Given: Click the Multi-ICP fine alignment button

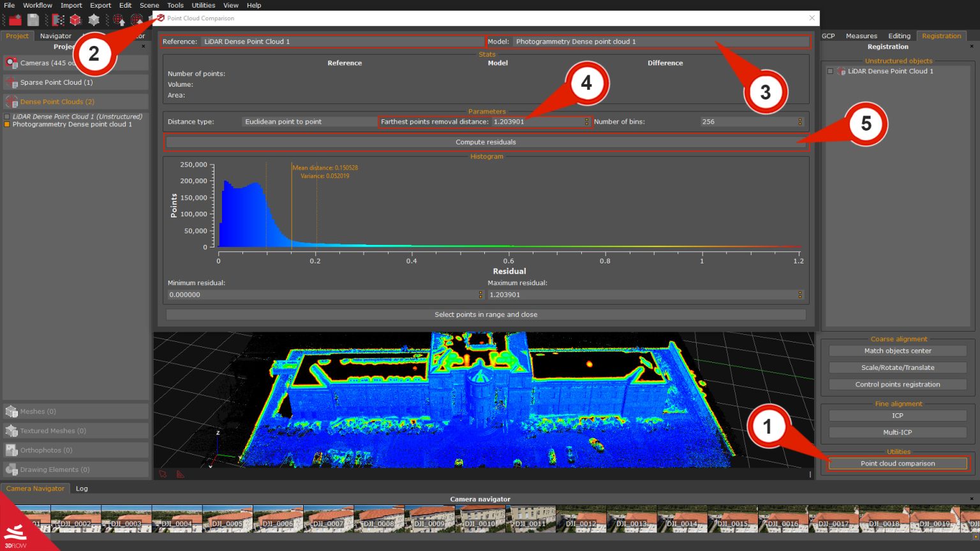Looking at the screenshot, I should [x=897, y=432].
